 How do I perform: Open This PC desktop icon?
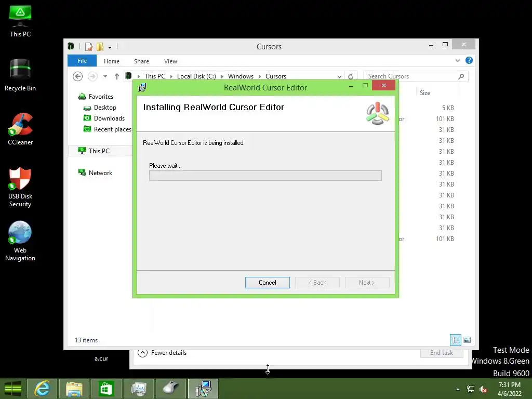(x=20, y=21)
